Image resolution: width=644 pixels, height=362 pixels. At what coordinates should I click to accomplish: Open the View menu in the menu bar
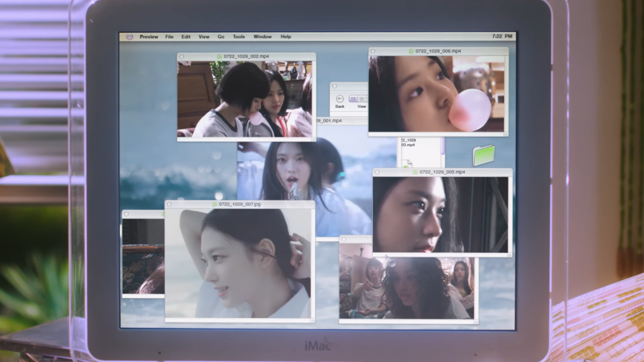point(204,37)
